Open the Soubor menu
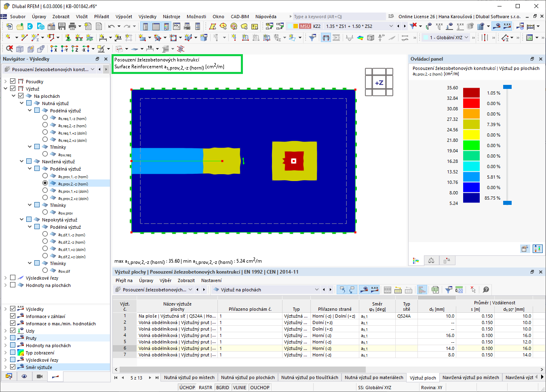Viewport: 546px width, 392px height. [18, 17]
